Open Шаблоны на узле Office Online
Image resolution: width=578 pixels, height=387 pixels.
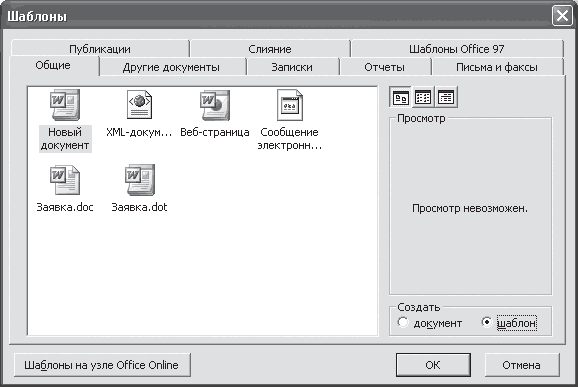tap(102, 365)
